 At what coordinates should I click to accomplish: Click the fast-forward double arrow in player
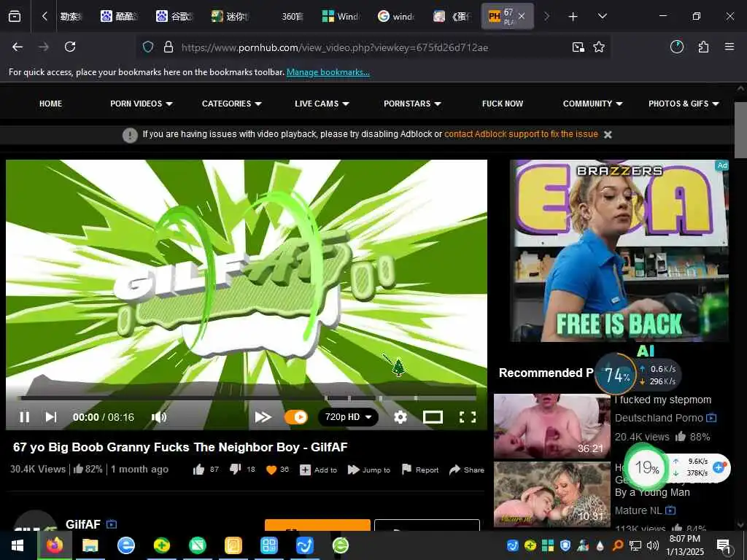point(263,417)
